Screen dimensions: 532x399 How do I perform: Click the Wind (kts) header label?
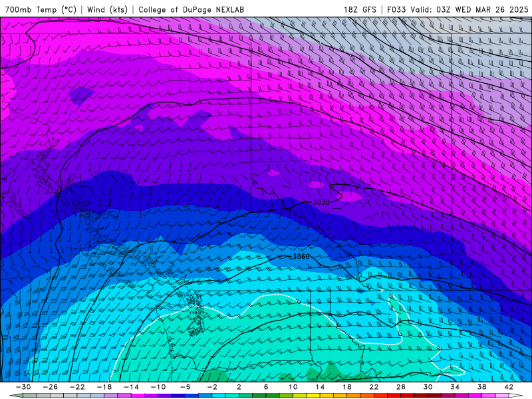click(x=107, y=9)
